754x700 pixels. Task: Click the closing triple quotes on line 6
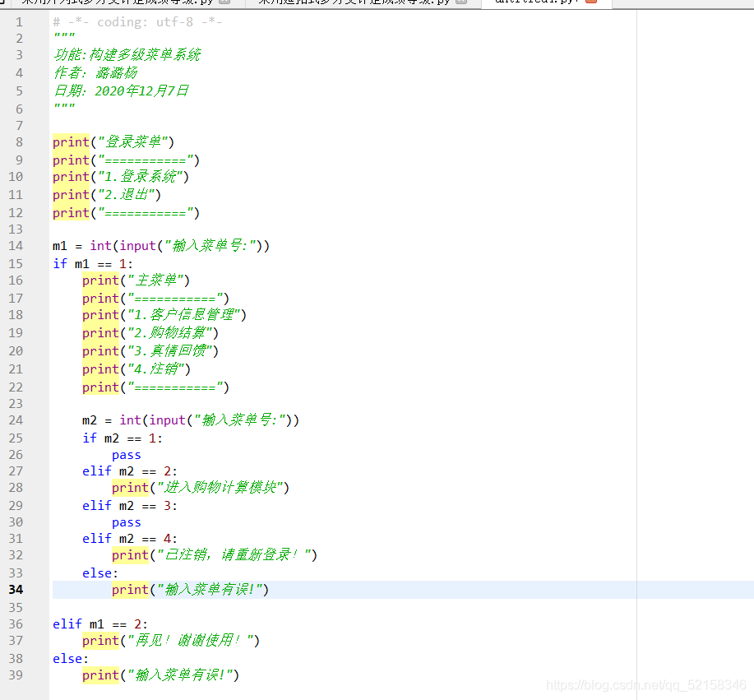pos(64,107)
